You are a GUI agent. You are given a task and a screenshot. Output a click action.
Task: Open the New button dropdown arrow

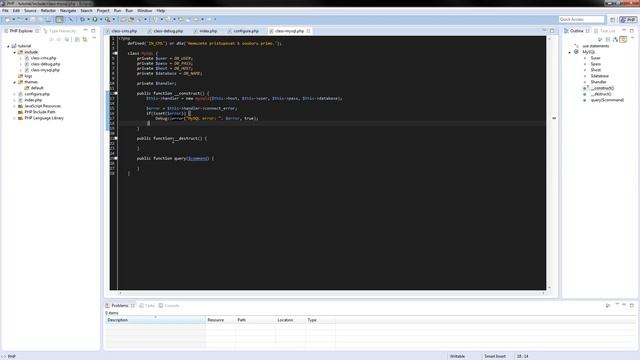(x=13, y=19)
